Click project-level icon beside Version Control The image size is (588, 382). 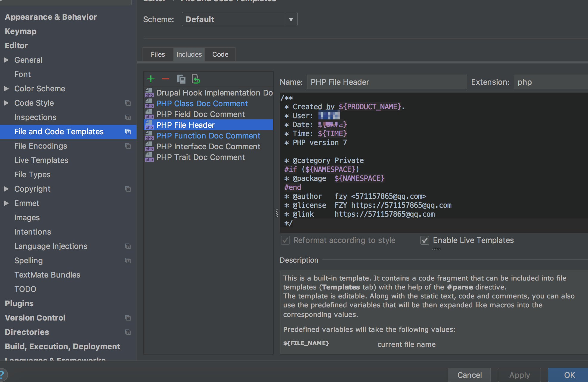(128, 318)
